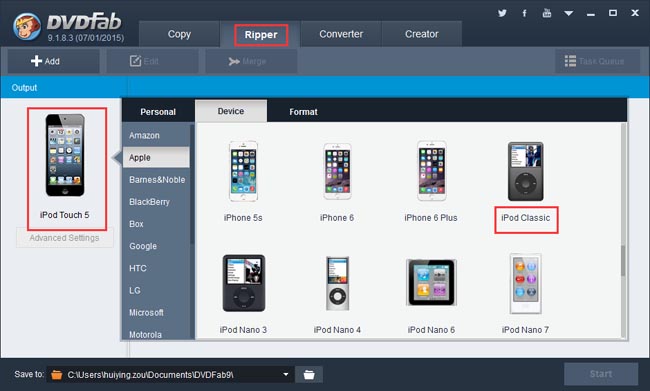
Task: Open the Personal profiles tab
Action: click(158, 112)
